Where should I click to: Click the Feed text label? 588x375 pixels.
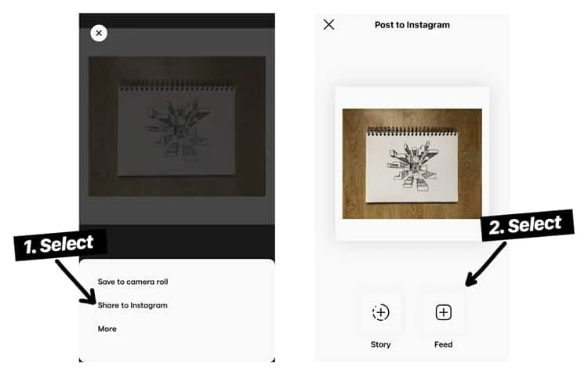click(443, 344)
